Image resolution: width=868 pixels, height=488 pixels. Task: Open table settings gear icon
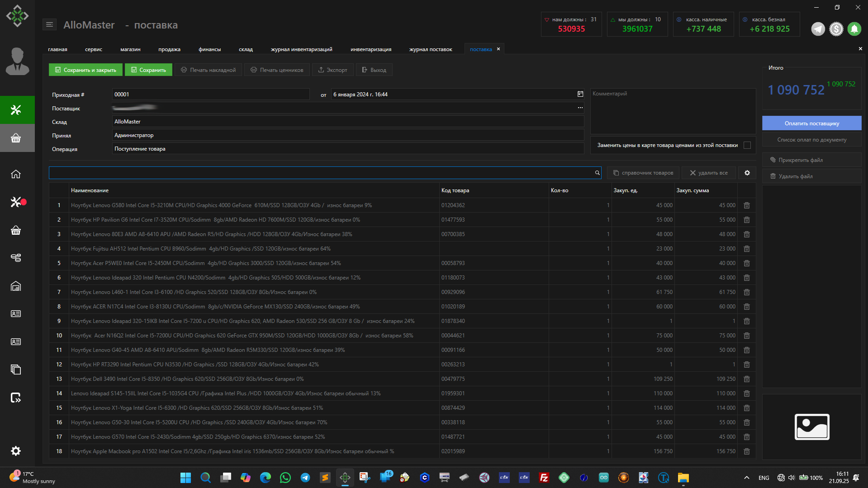pyautogui.click(x=747, y=173)
